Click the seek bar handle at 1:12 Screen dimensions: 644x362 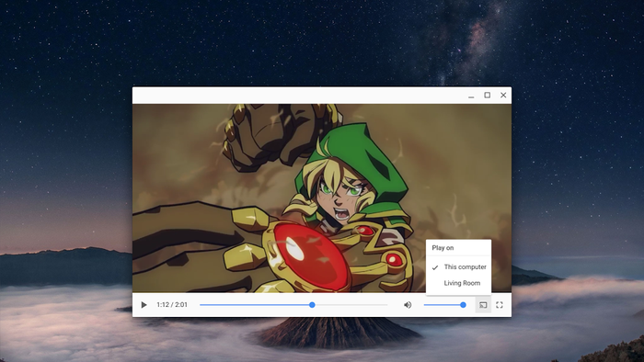[312, 305]
